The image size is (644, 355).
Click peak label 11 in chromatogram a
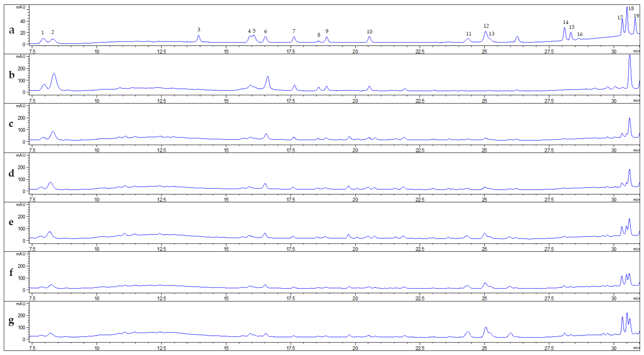tap(468, 34)
